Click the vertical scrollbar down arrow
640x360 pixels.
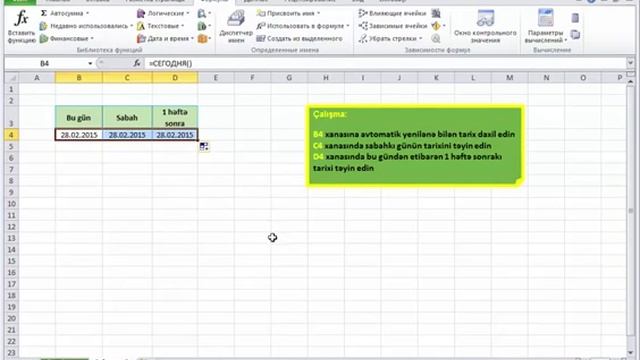(x=631, y=353)
